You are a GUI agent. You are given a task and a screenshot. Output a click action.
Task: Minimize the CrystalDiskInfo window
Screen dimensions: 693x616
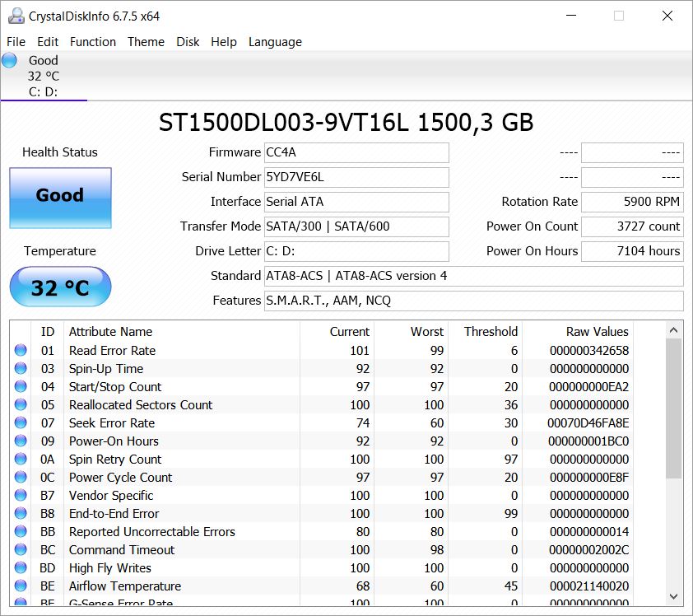(x=571, y=16)
